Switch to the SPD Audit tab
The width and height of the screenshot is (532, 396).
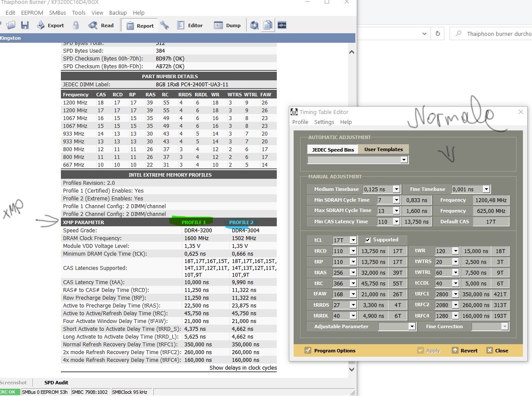coord(56,383)
